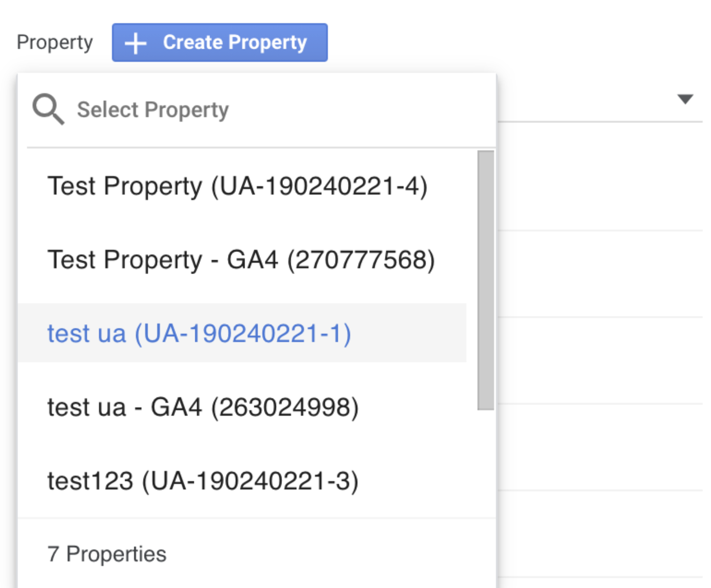
Task: Click the UA-190240221-3 ID for test123
Action: (251, 481)
